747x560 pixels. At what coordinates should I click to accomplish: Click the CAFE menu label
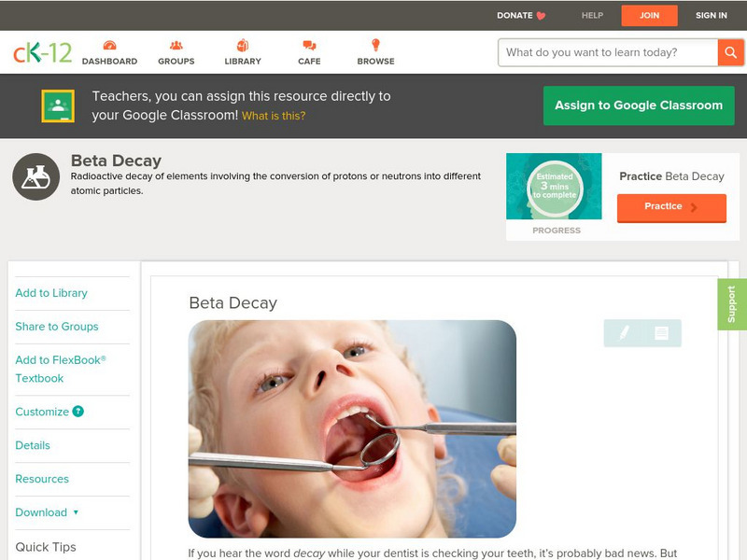pyautogui.click(x=309, y=62)
